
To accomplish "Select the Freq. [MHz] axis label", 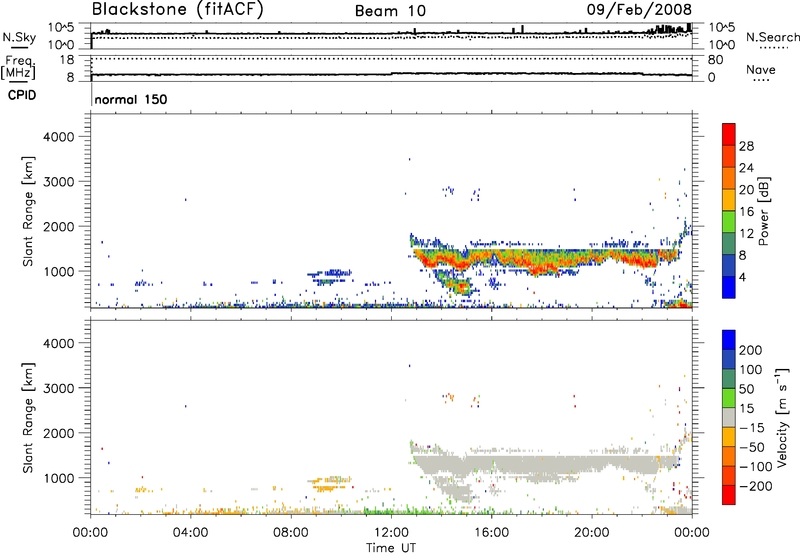I will tap(19, 68).
